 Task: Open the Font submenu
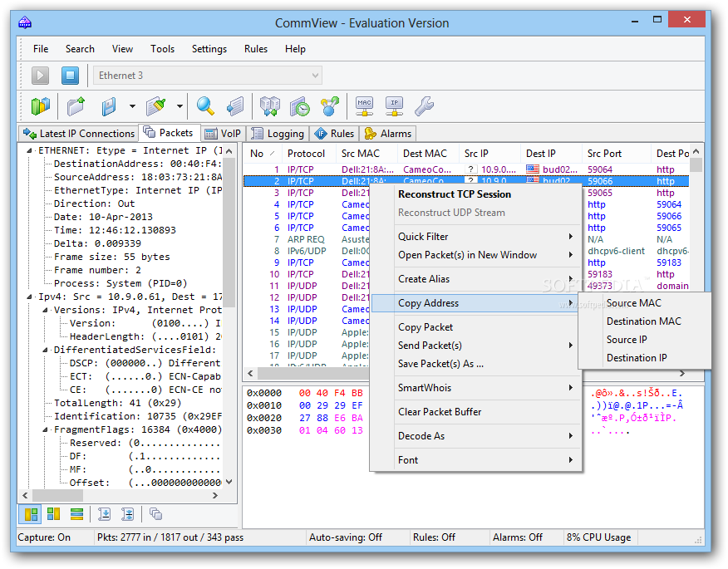coord(476,460)
